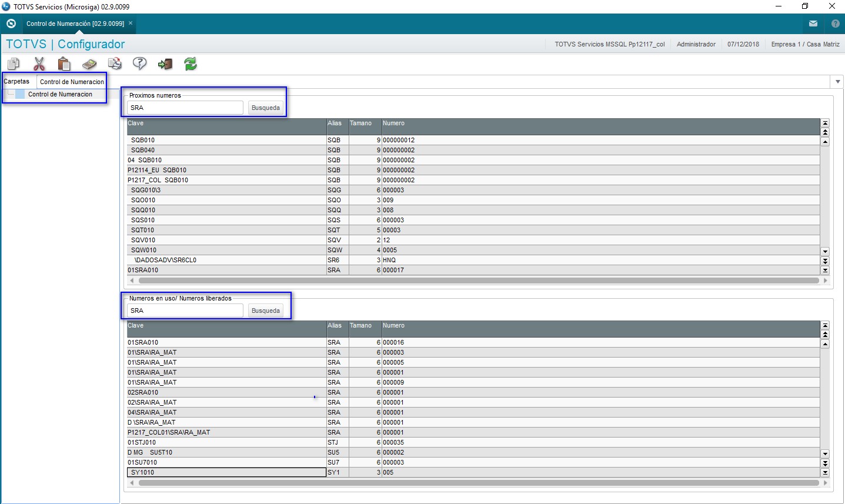
Task: Click left arrow of bottom grid horizontal scrollbar
Action: [132, 483]
